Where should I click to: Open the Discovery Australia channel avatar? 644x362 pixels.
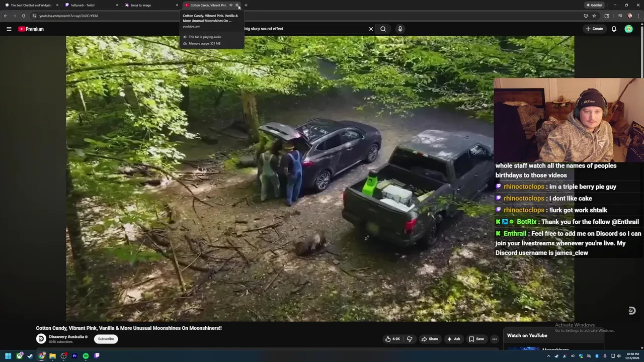[41, 339]
